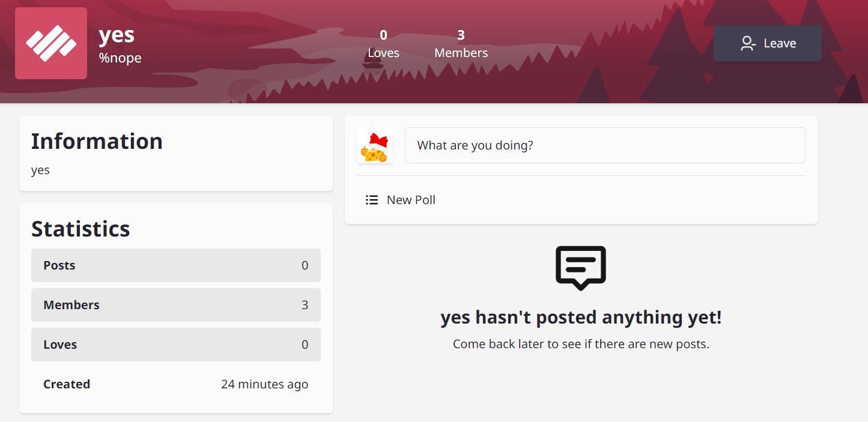Leave the group using Leave button
The image size is (868, 422).
[x=768, y=43]
